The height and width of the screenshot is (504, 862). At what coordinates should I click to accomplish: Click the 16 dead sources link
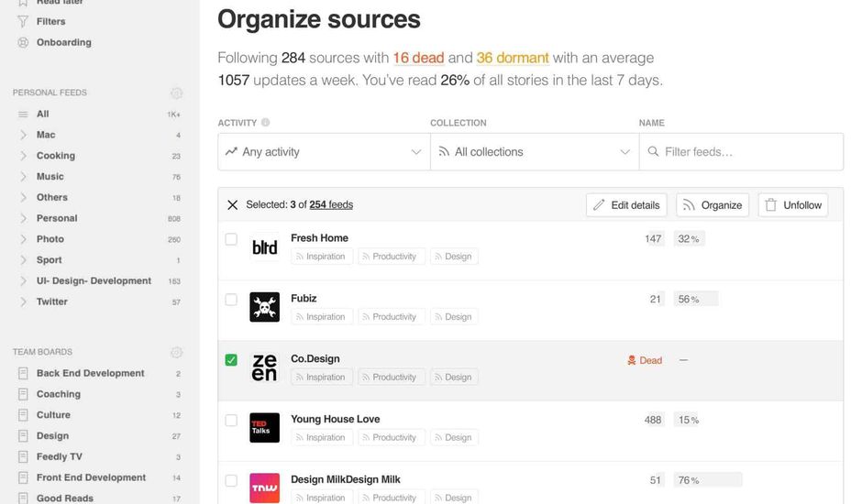point(418,58)
